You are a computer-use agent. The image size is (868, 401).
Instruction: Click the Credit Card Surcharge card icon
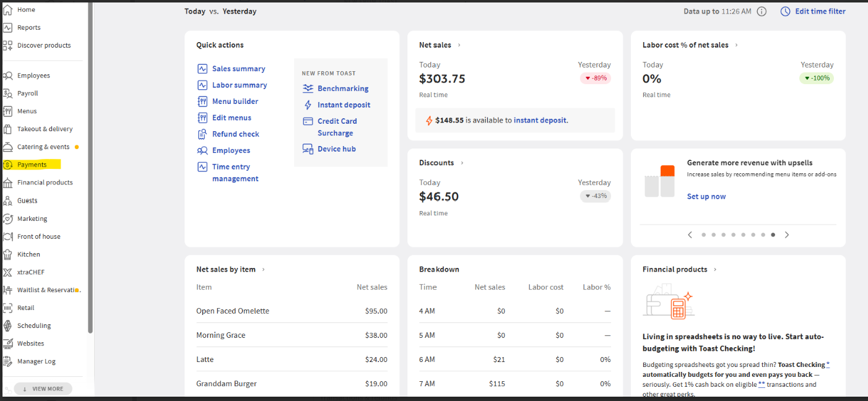(308, 121)
